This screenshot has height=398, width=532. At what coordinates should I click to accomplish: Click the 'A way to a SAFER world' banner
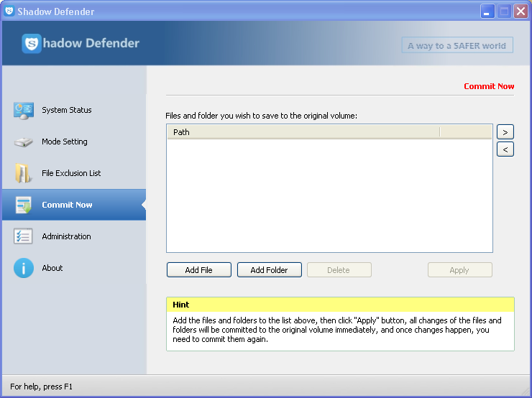point(457,45)
